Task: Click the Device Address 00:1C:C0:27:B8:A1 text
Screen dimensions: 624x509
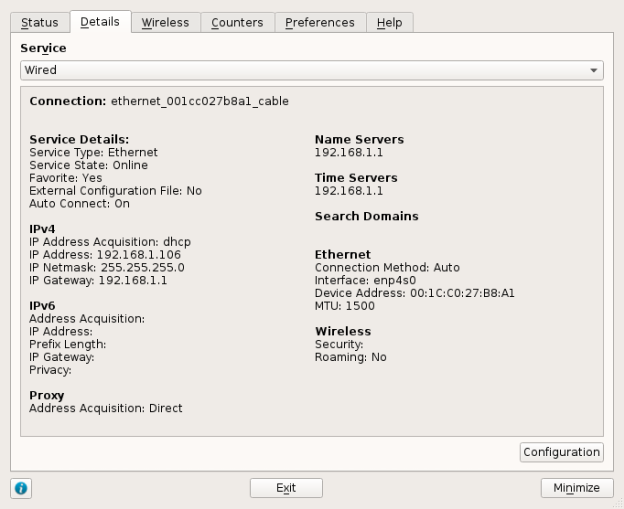Action: 413,293
